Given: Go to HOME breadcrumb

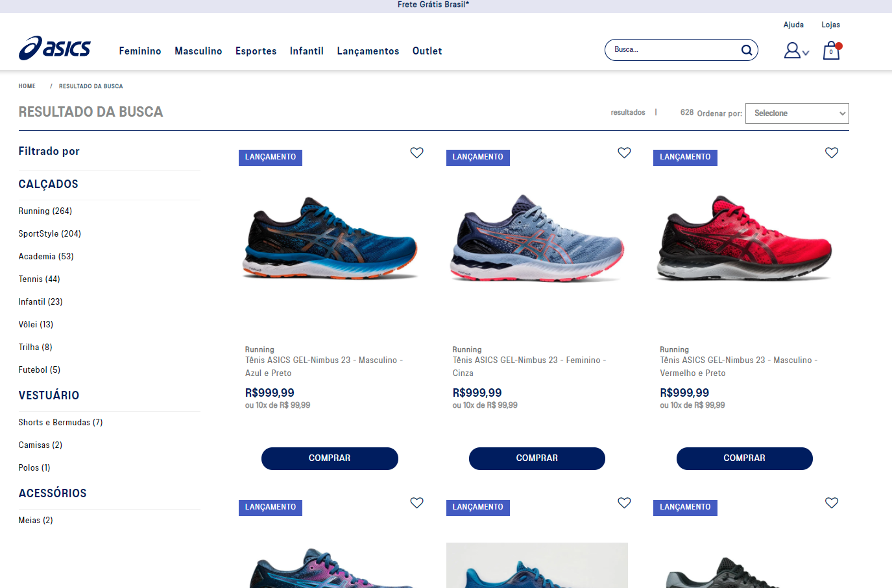Looking at the screenshot, I should (x=27, y=86).
